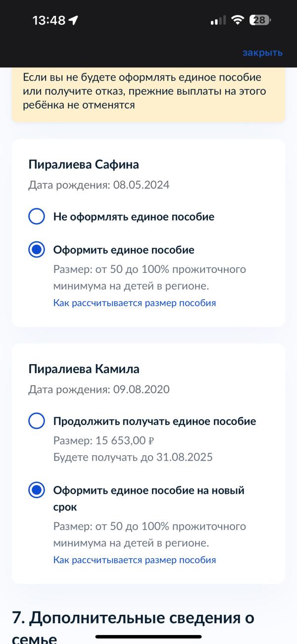Open Как рассчитывается размер пособия under Сафина
This screenshot has width=297, height=644.
135,303
